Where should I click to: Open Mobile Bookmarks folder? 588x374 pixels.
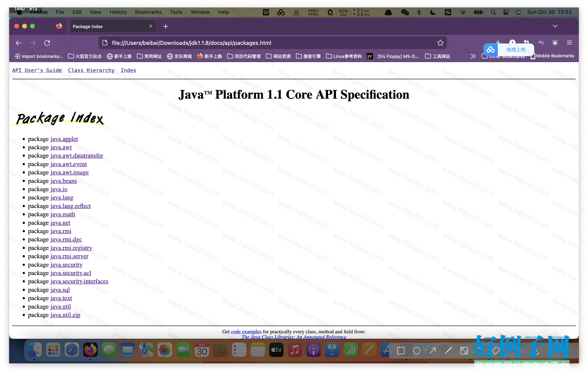pos(552,56)
